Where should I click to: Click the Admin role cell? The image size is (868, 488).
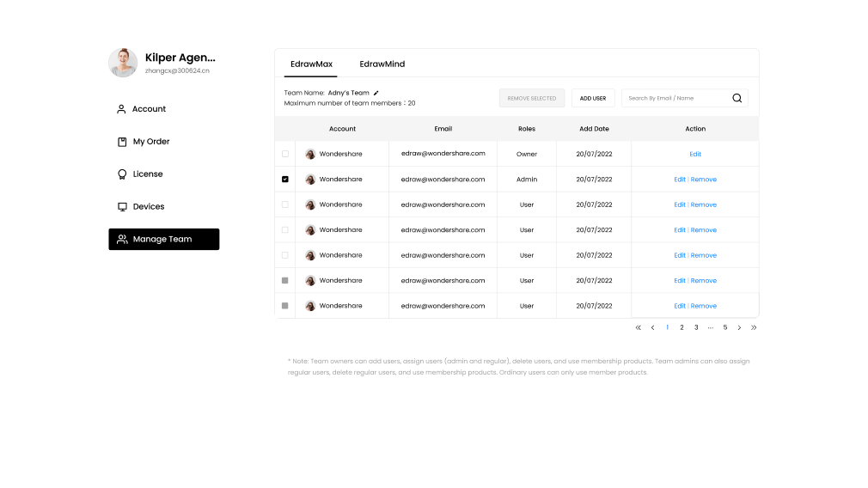tap(527, 180)
